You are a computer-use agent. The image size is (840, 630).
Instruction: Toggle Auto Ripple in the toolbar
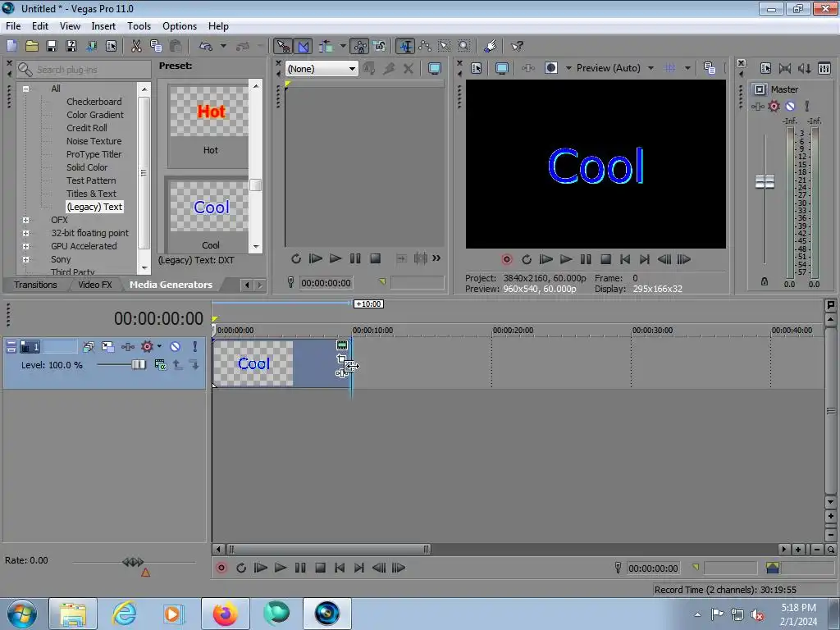(x=326, y=46)
